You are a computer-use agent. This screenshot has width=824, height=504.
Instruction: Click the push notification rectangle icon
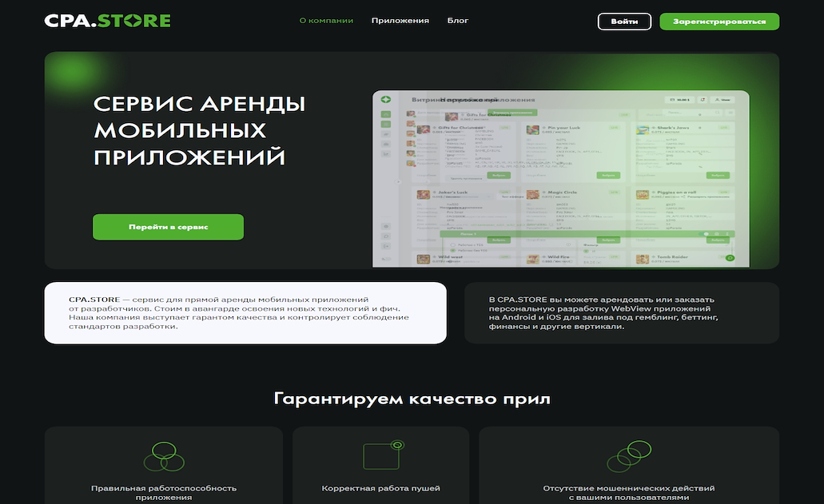click(383, 454)
